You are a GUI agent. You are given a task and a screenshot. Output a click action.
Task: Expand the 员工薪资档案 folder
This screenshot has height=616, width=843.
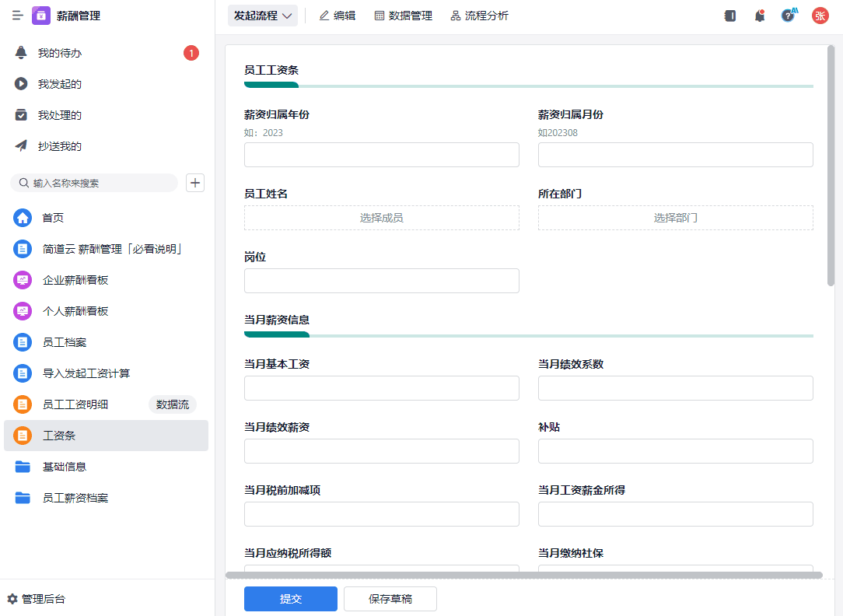click(75, 498)
